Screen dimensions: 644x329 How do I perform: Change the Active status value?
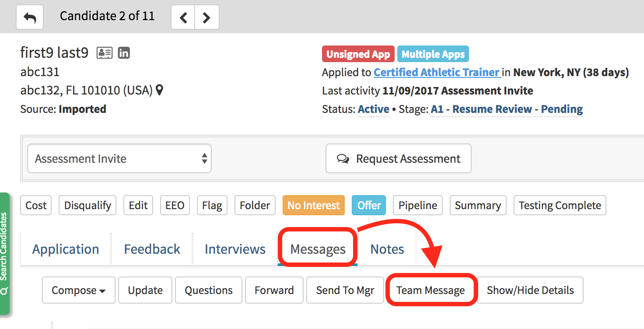(x=373, y=109)
